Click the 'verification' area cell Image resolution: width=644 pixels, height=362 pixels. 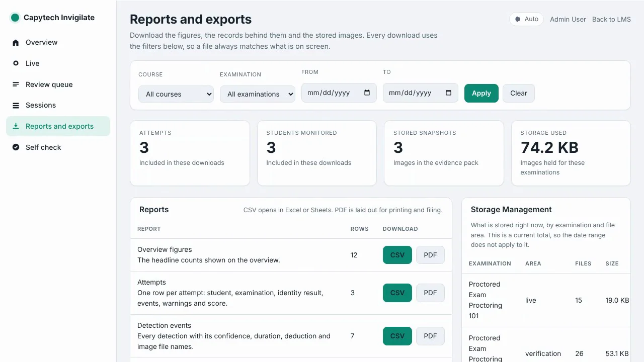[543, 353]
